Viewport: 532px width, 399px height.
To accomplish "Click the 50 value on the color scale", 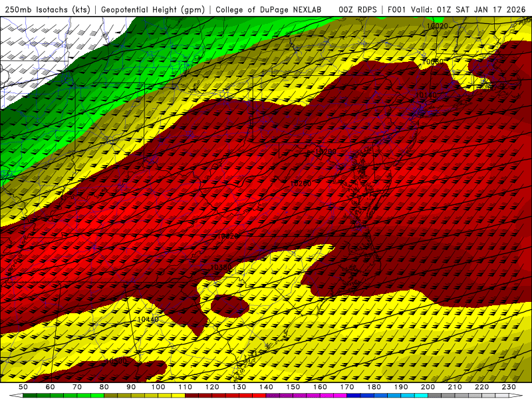I will click(23, 387).
